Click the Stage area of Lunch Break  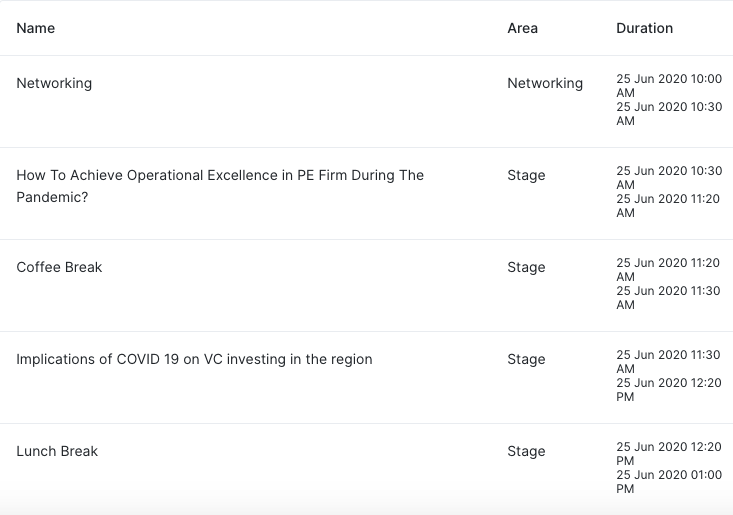click(526, 451)
